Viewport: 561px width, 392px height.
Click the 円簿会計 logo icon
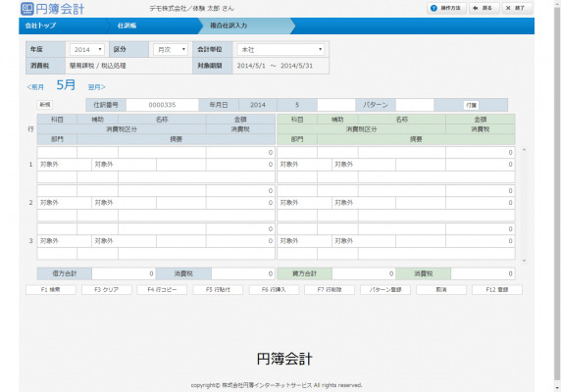(x=27, y=9)
